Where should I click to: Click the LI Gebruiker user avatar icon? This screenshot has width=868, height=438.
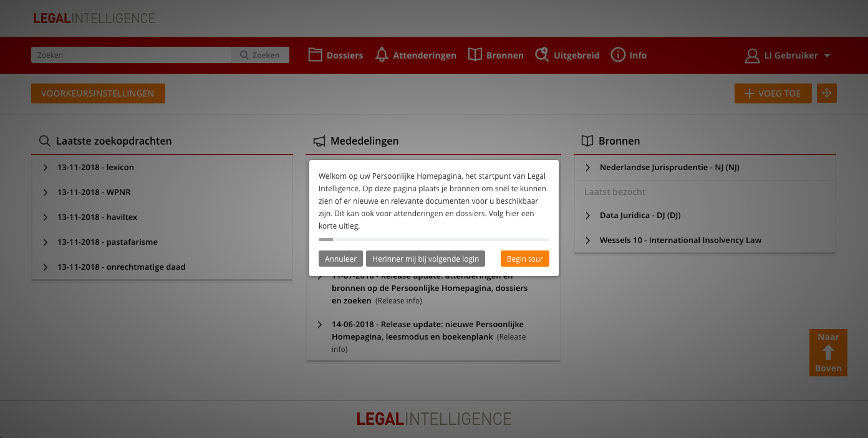752,55
